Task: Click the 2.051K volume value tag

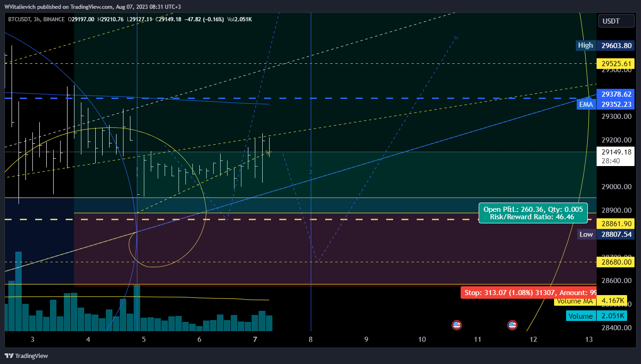Action: [612, 316]
